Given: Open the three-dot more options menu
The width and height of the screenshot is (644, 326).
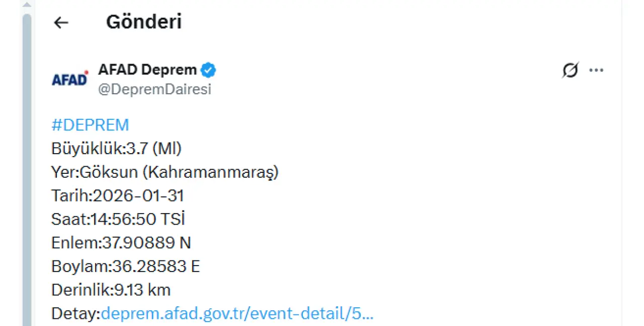Looking at the screenshot, I should [x=596, y=71].
